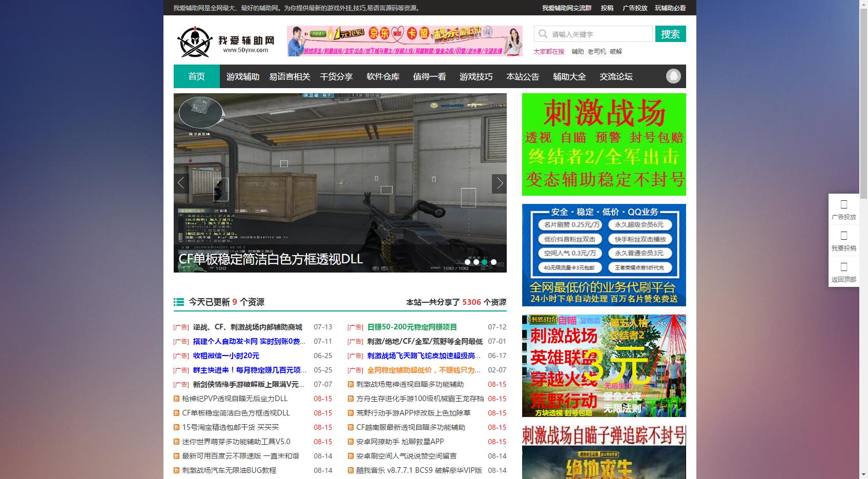Click the 我要投稿 sidebar icon
This screenshot has width=868, height=479.
pyautogui.click(x=844, y=236)
